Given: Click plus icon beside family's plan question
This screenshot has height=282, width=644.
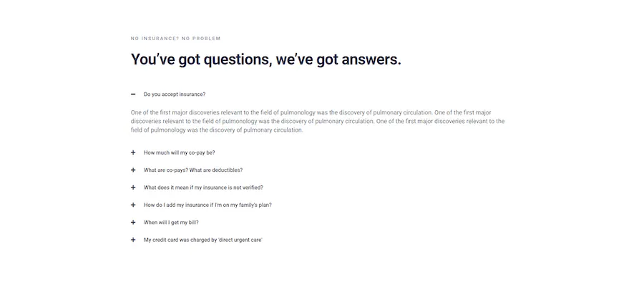Looking at the screenshot, I should pos(133,205).
